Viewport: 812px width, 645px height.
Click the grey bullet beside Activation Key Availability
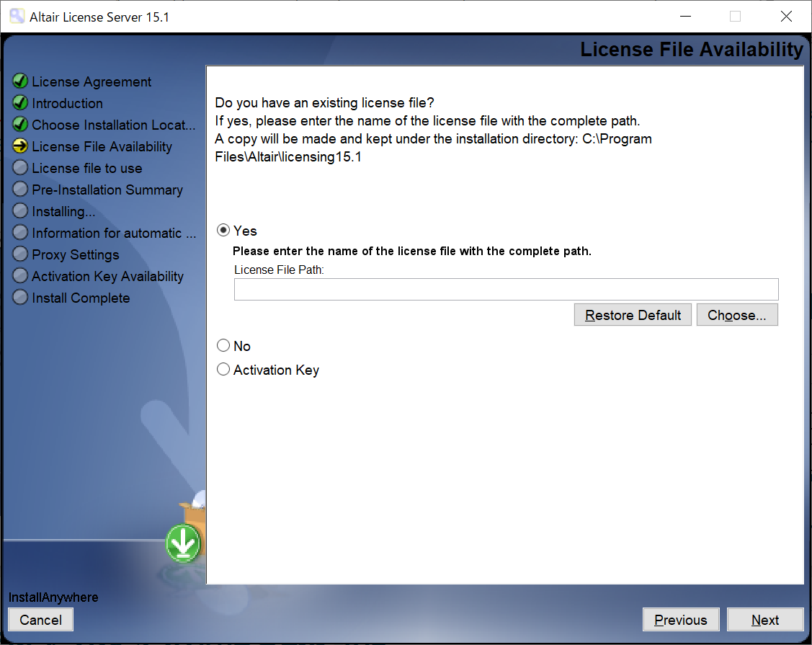coord(20,275)
